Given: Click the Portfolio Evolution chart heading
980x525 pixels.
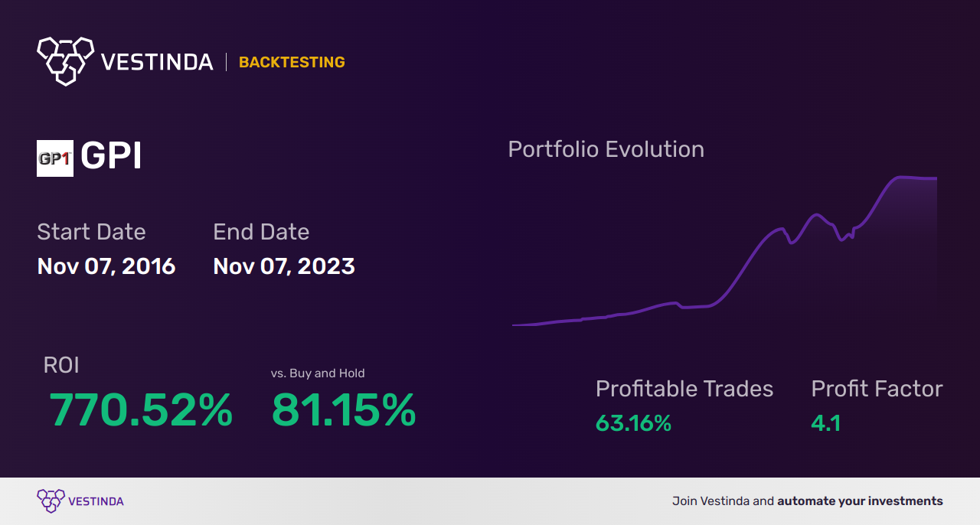Looking at the screenshot, I should pyautogui.click(x=606, y=149).
